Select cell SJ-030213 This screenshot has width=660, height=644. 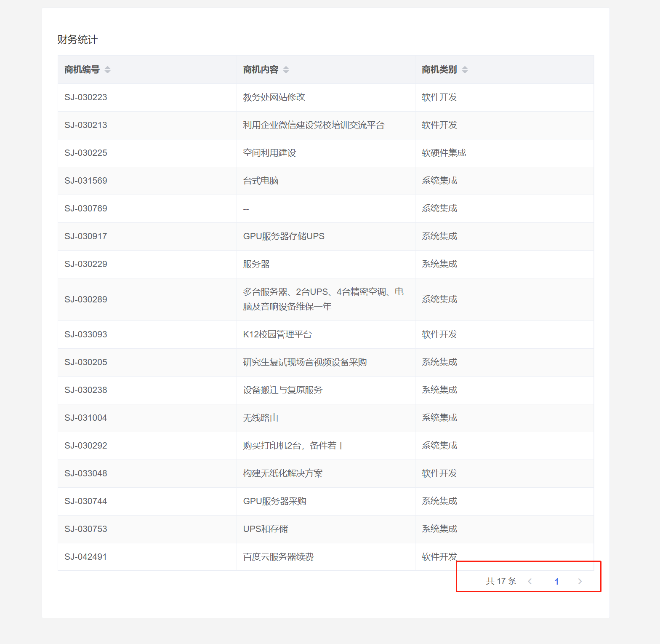[147, 125]
